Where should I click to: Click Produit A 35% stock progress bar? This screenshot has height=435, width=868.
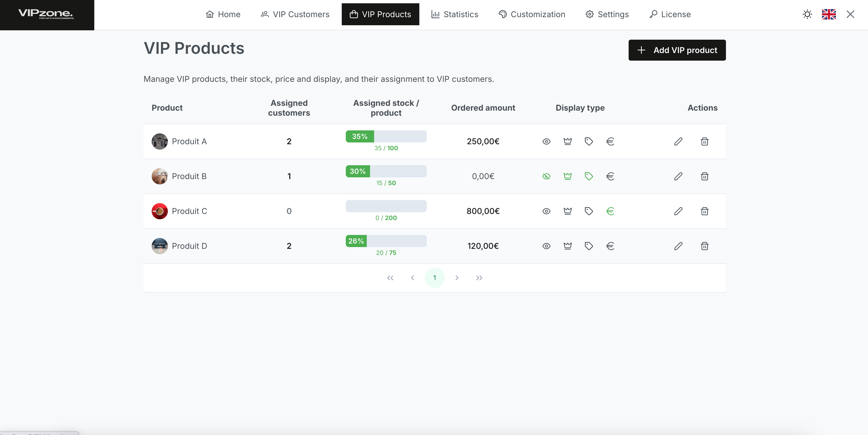386,136
